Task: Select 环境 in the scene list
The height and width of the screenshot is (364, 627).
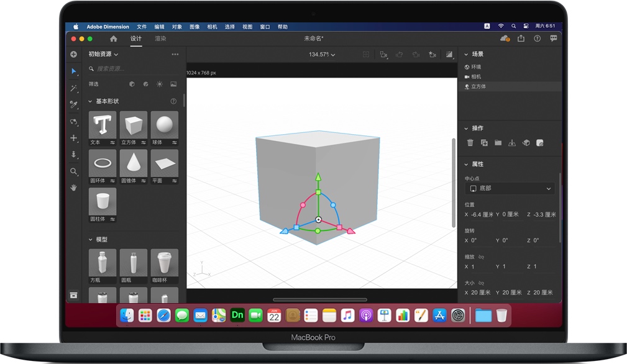Action: coord(476,66)
